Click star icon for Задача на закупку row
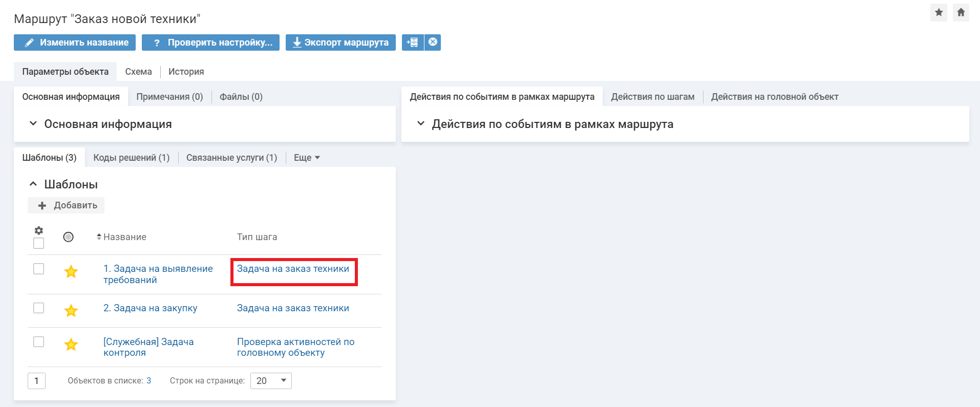The image size is (980, 407). (71, 310)
